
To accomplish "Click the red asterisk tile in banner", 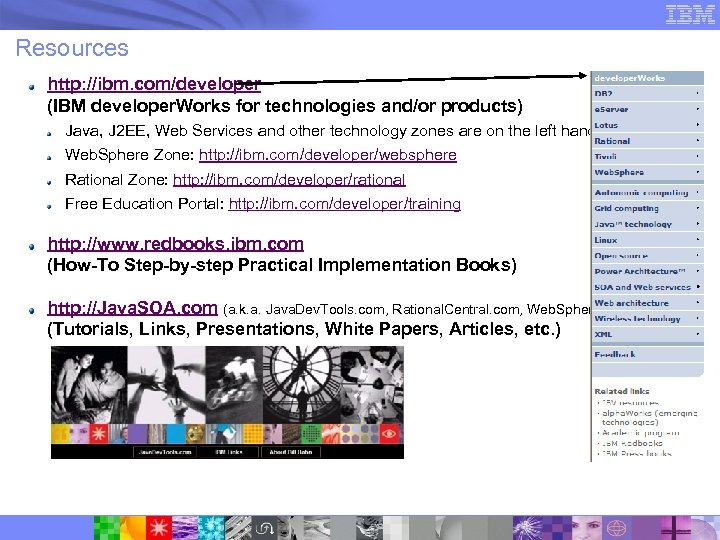I will pos(98,433).
